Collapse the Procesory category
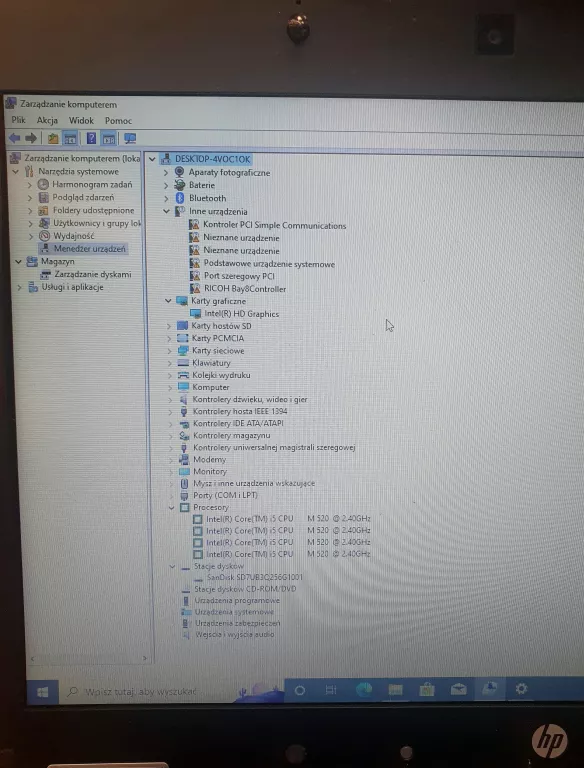 click(171, 507)
